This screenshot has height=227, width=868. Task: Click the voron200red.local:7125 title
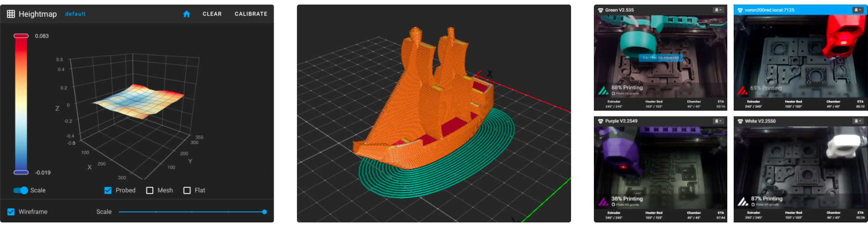pos(769,10)
